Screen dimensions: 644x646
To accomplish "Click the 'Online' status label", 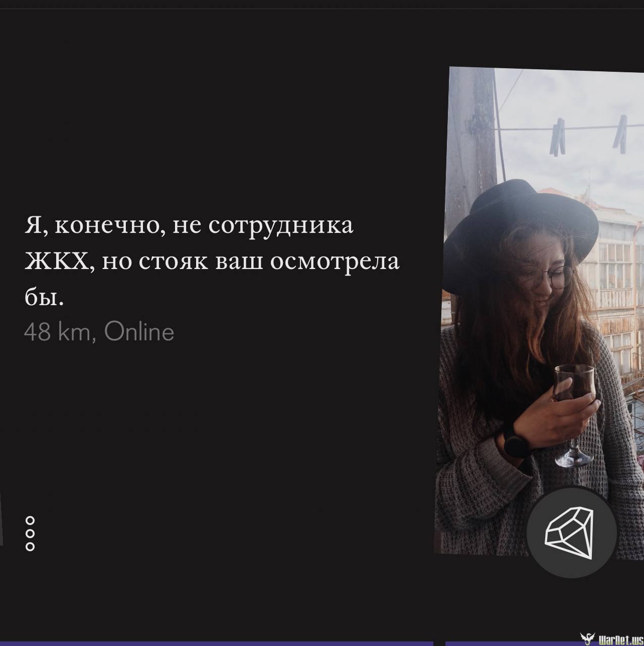I will [139, 332].
